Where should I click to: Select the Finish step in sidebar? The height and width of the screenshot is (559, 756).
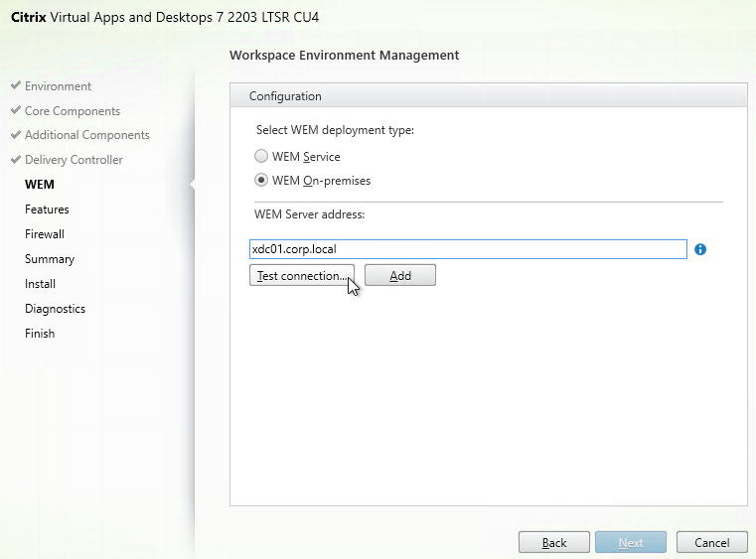point(40,334)
